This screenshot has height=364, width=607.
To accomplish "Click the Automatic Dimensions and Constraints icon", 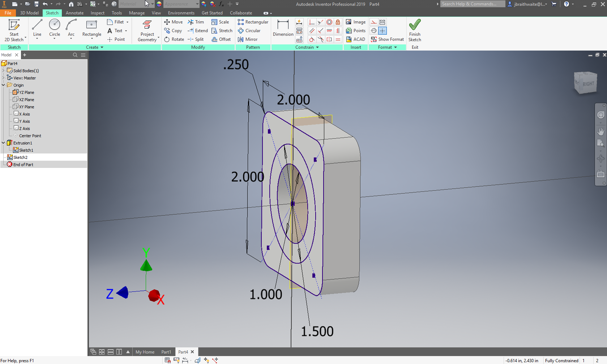I will [x=299, y=22].
